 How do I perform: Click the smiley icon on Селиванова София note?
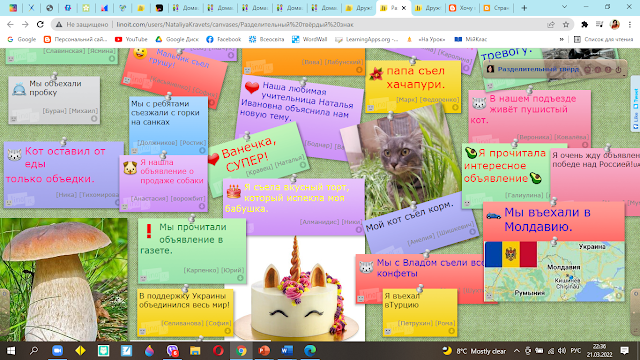142,331
